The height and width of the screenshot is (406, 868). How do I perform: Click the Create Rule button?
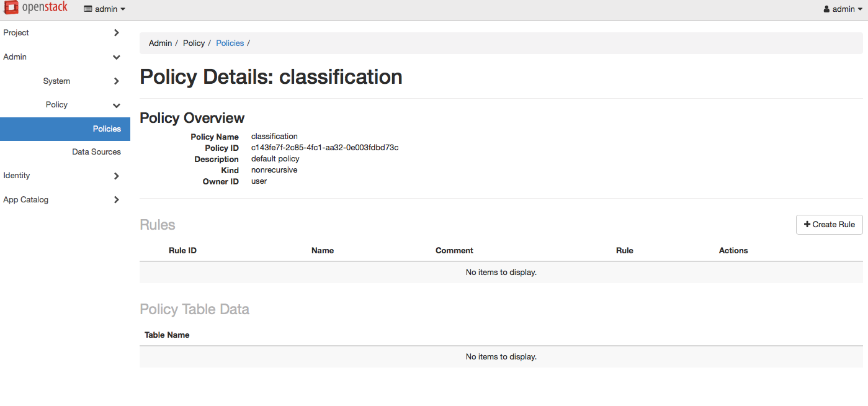(x=829, y=225)
